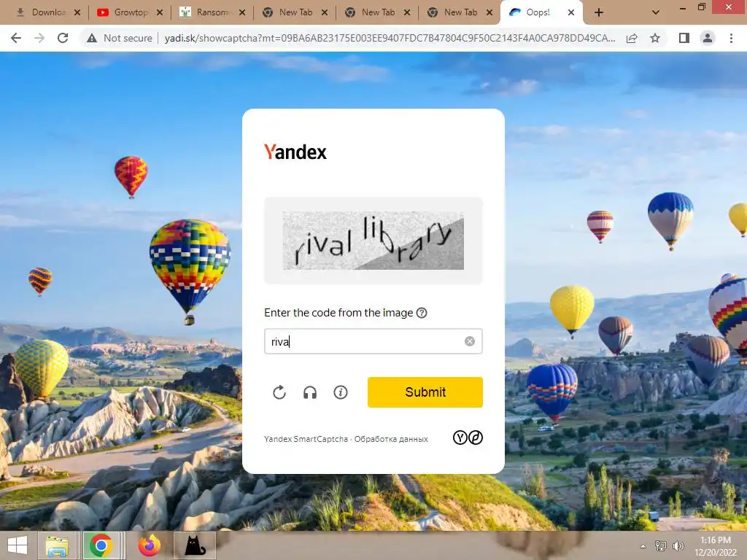
Task: Open a new browser tab with plus button
Action: pos(599,13)
